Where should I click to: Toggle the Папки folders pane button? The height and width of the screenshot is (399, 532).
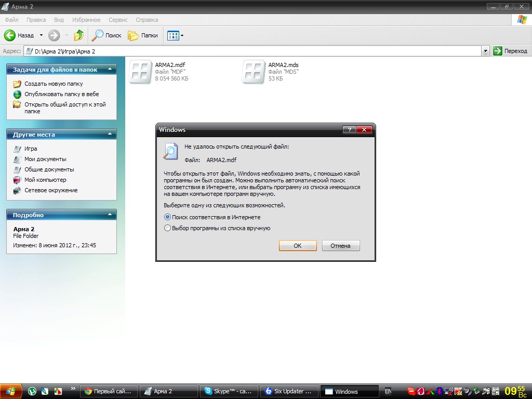coord(143,35)
